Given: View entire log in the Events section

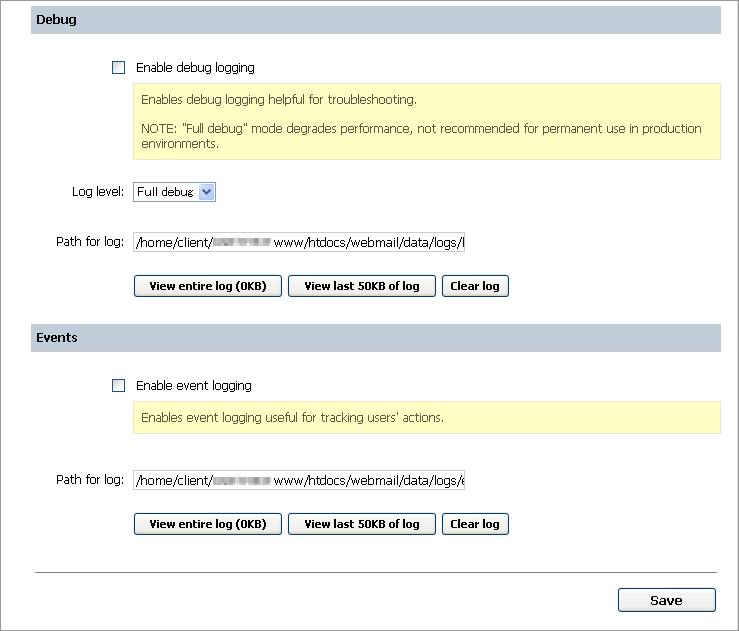Looking at the screenshot, I should (x=208, y=524).
